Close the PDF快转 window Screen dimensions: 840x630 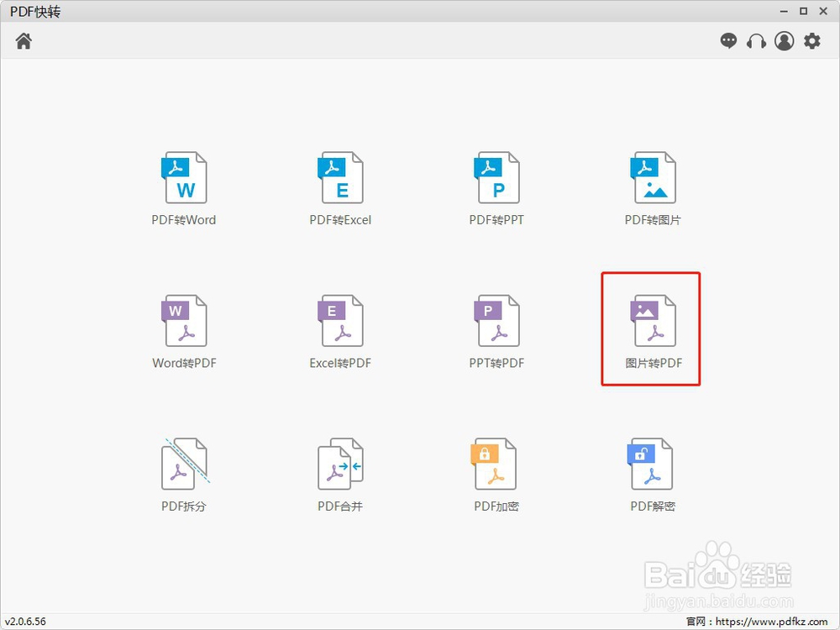(x=823, y=11)
